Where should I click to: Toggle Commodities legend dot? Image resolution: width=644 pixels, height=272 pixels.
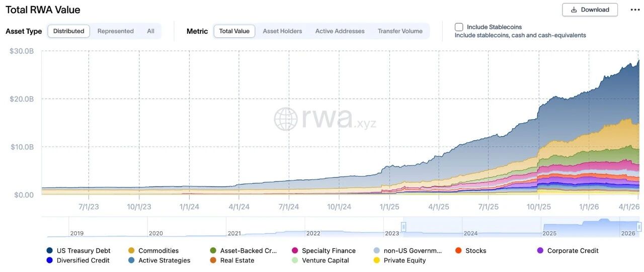point(131,250)
